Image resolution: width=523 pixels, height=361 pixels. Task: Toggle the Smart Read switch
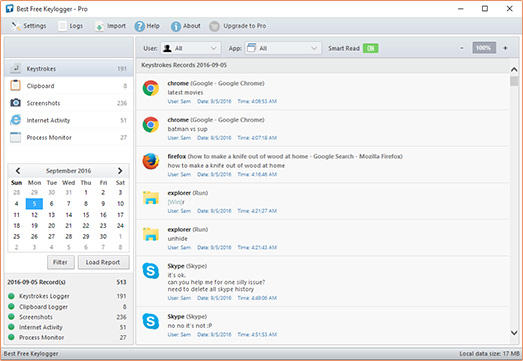coord(371,48)
